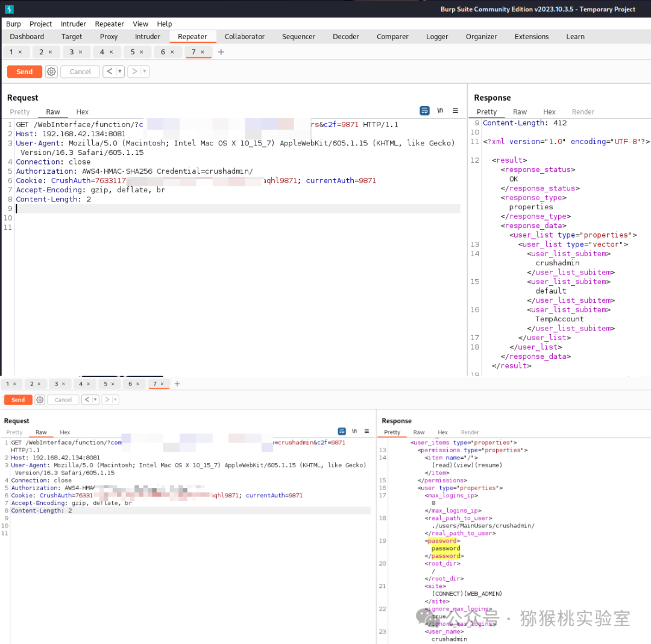Open Repeater settings gear in lower window
The width and height of the screenshot is (651, 644).
click(x=40, y=399)
